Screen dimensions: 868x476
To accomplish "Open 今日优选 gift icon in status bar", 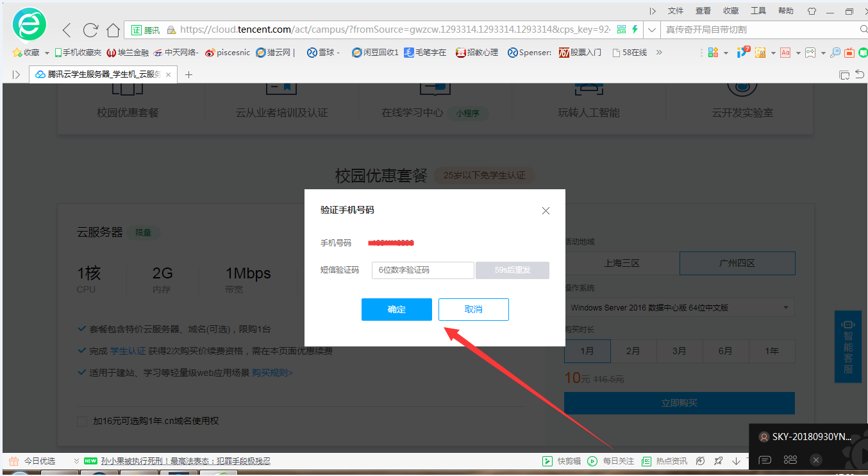I will click(13, 461).
